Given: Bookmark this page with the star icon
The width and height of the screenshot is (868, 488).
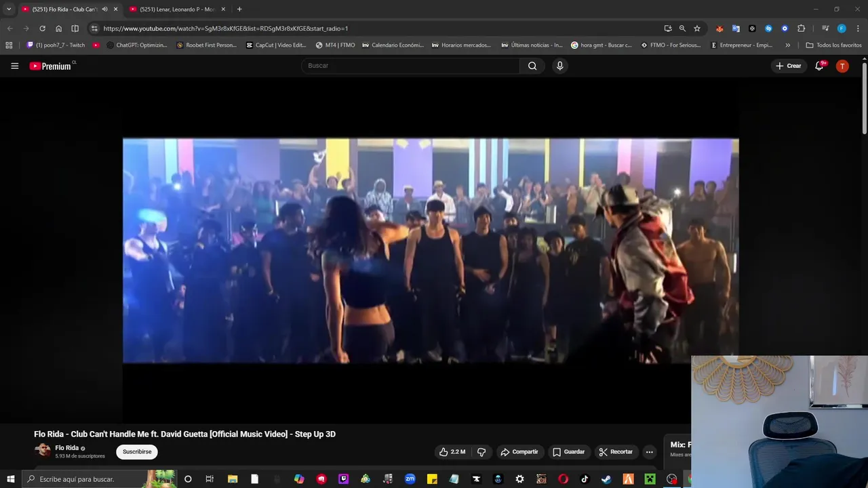Looking at the screenshot, I should click(697, 28).
